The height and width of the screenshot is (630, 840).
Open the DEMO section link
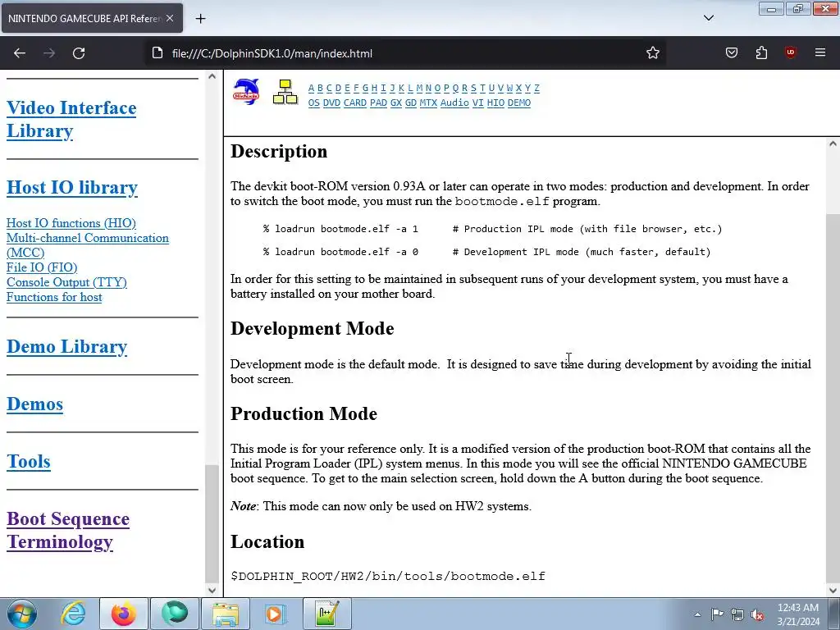[519, 103]
